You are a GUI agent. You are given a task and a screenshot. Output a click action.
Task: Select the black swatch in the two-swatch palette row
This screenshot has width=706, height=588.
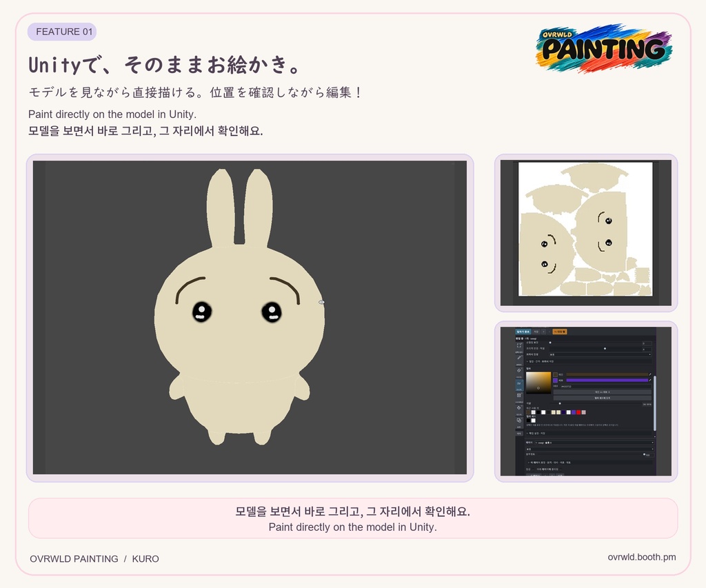[x=528, y=420]
